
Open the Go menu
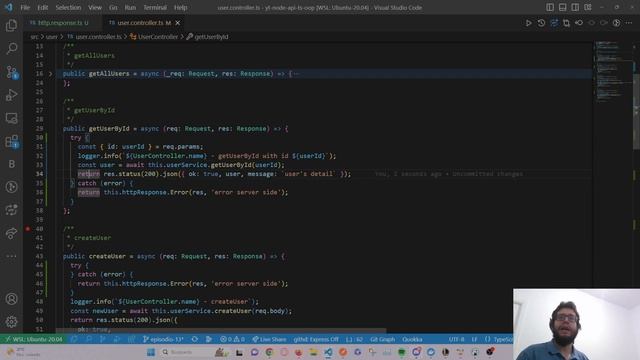(x=113, y=7)
